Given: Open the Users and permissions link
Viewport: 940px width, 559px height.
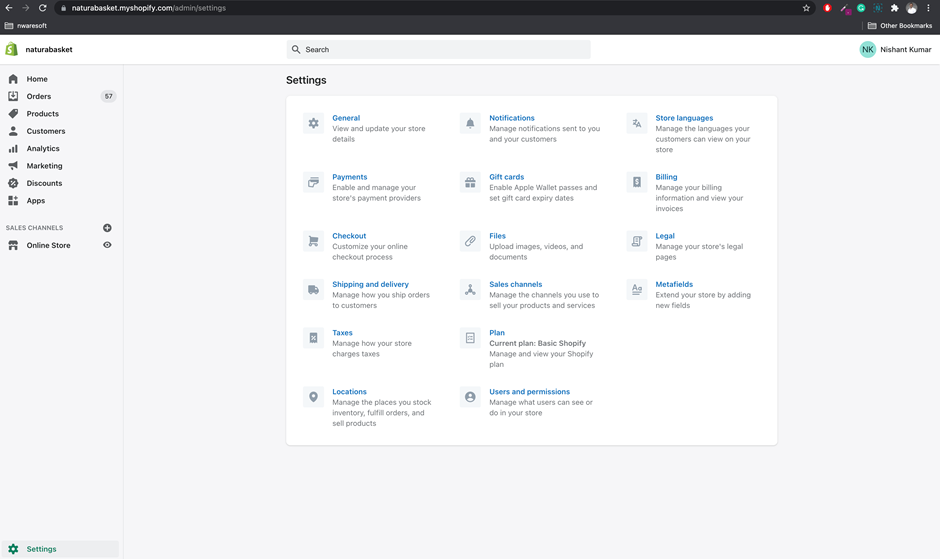Looking at the screenshot, I should [529, 392].
